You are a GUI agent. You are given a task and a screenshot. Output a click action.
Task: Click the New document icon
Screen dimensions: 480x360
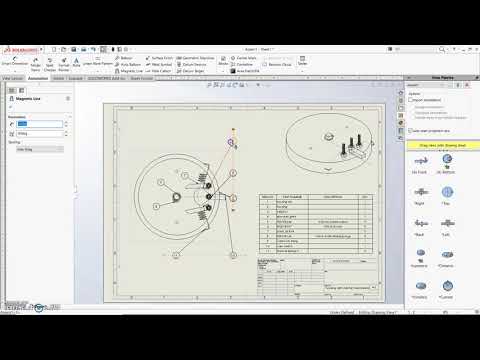click(54, 50)
